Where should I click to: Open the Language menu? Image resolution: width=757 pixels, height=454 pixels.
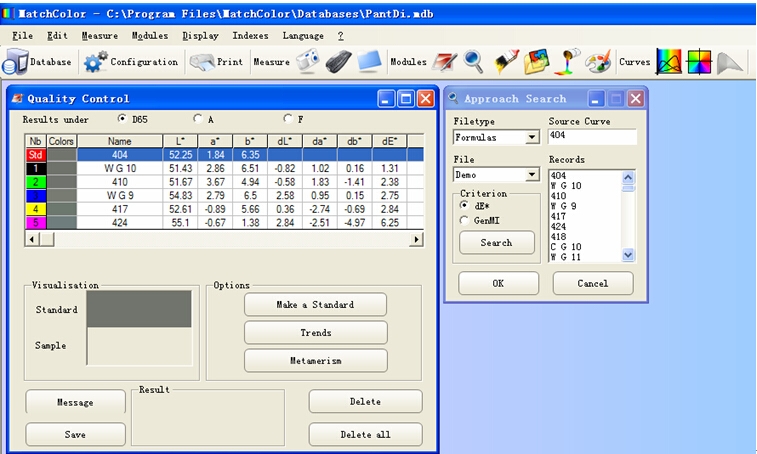pyautogui.click(x=303, y=36)
